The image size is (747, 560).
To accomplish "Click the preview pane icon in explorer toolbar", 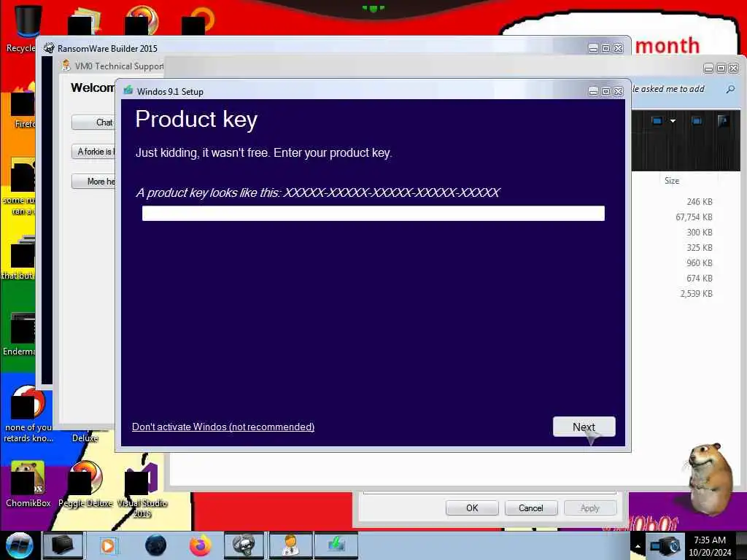I will click(697, 121).
